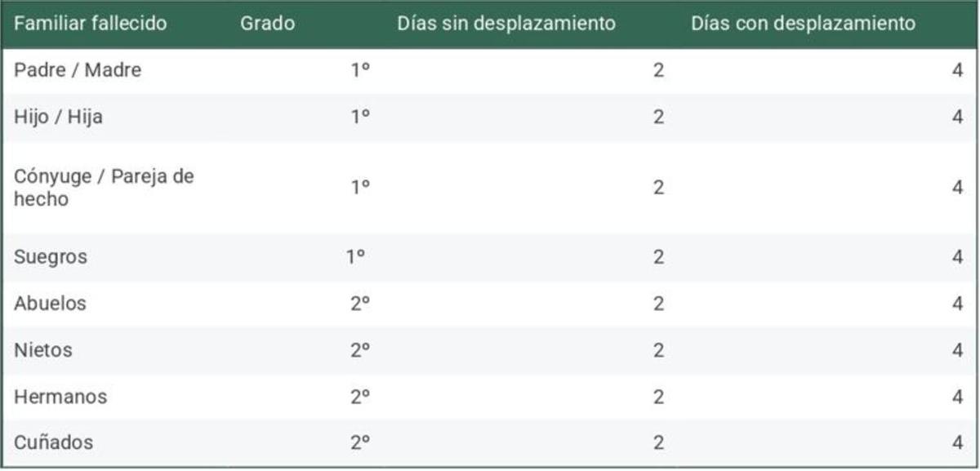
Task: Click the "Familiar fallecido" column header
Action: coord(90,24)
